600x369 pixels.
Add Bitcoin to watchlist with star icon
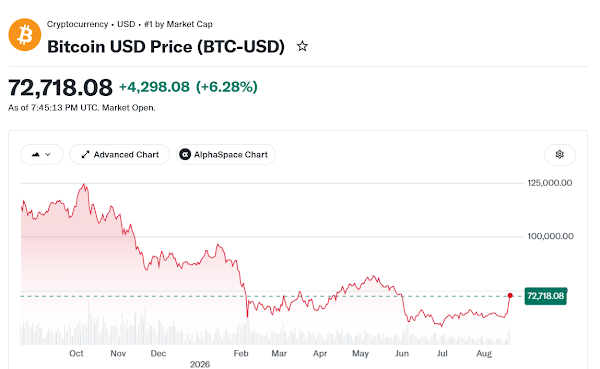(x=302, y=46)
